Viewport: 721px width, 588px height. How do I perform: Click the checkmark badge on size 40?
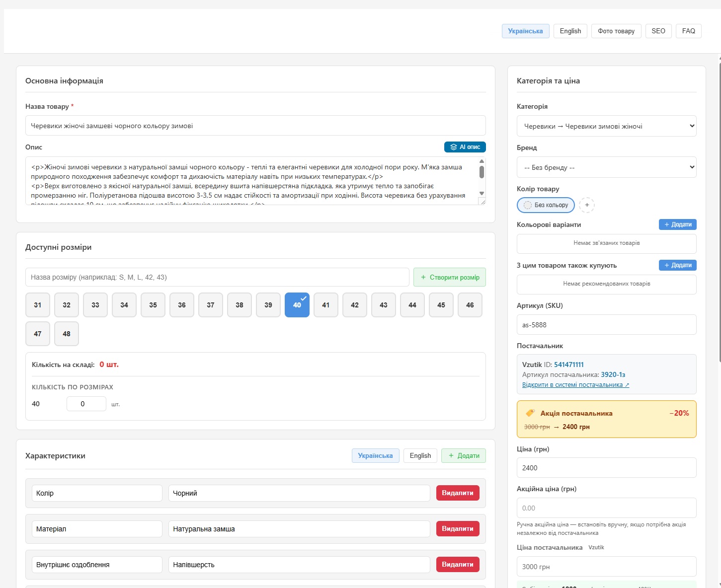[x=303, y=298]
